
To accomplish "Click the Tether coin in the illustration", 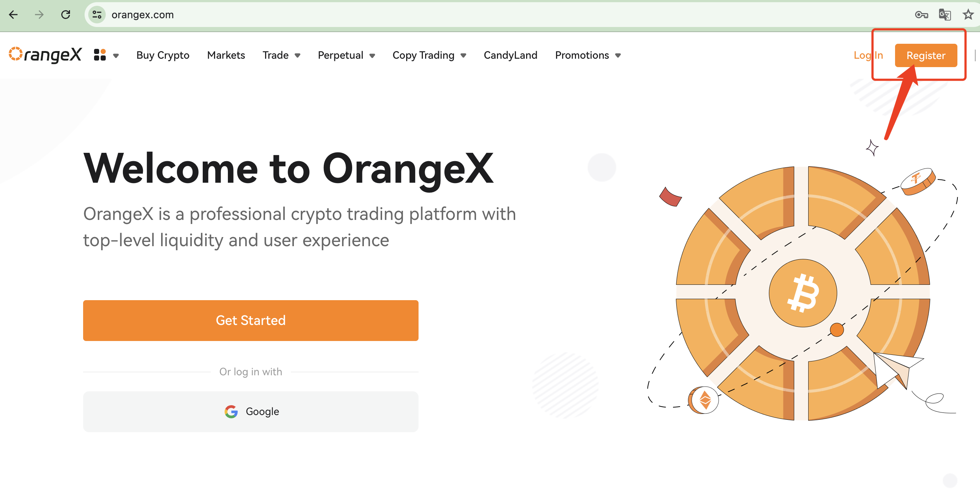I will click(x=918, y=182).
